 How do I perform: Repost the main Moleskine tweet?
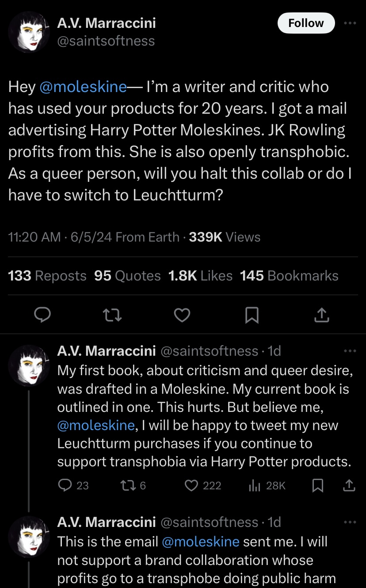(112, 315)
